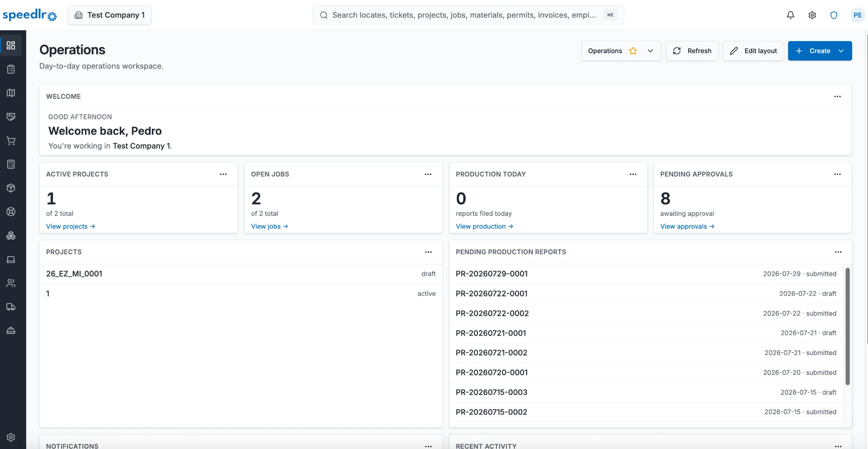The height and width of the screenshot is (449, 868).
Task: Open report PR-20260722-0001
Action: coord(646,294)
